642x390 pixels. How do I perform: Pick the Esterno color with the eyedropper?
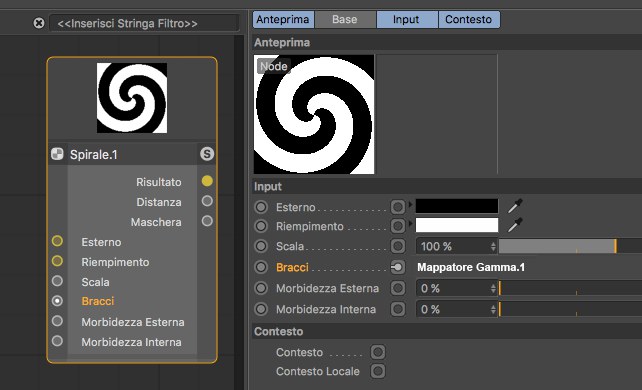click(515, 206)
